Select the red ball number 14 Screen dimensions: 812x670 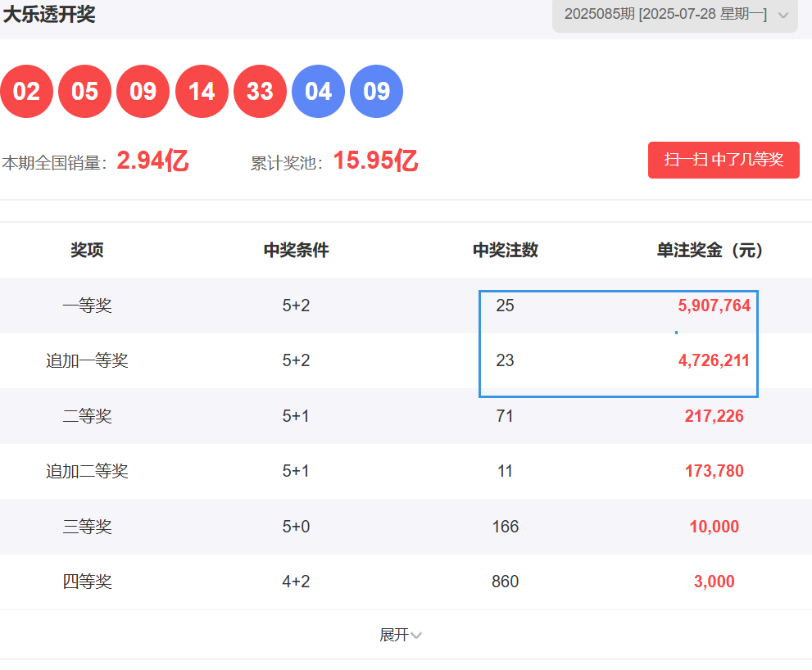coord(202,91)
